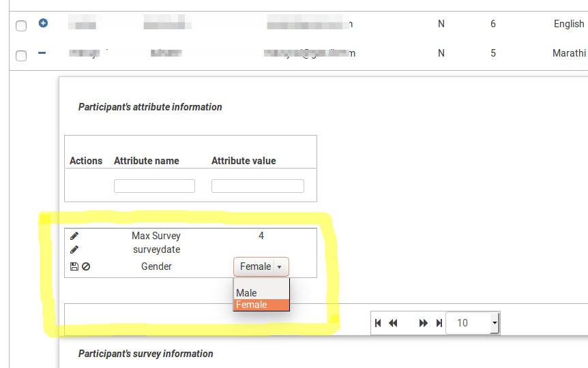Open the Gender value dropdown showing Female

(x=261, y=267)
